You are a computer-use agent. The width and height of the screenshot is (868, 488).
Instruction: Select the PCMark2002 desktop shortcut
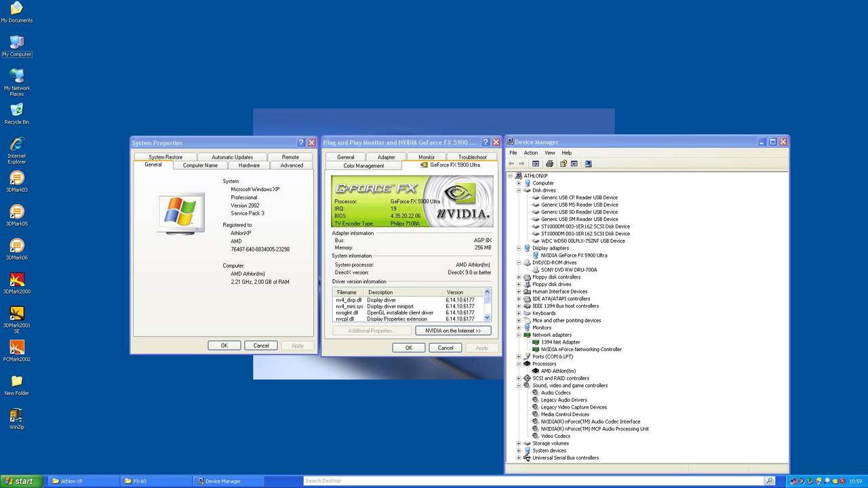[16, 350]
